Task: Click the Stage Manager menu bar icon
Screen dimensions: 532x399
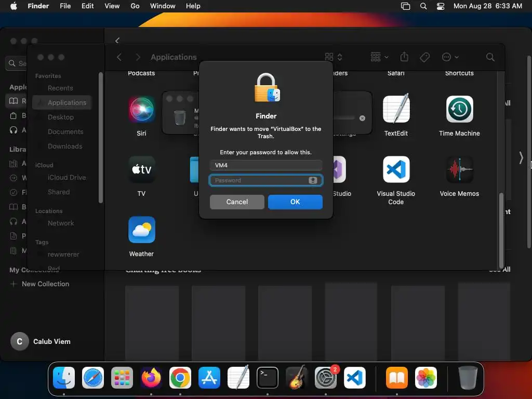Action: [405, 6]
